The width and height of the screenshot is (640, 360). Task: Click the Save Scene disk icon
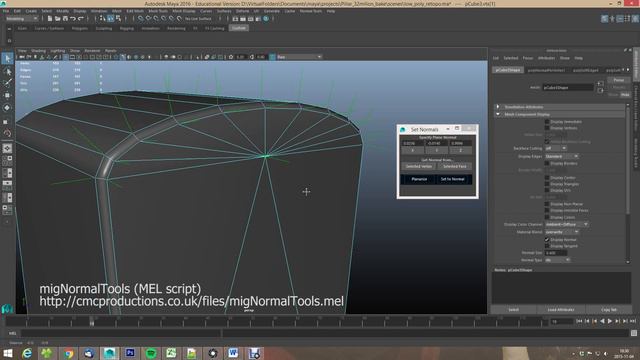click(65, 18)
